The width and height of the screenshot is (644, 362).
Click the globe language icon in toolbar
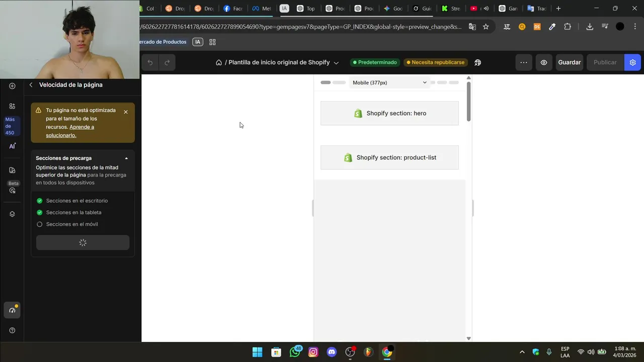(x=477, y=62)
